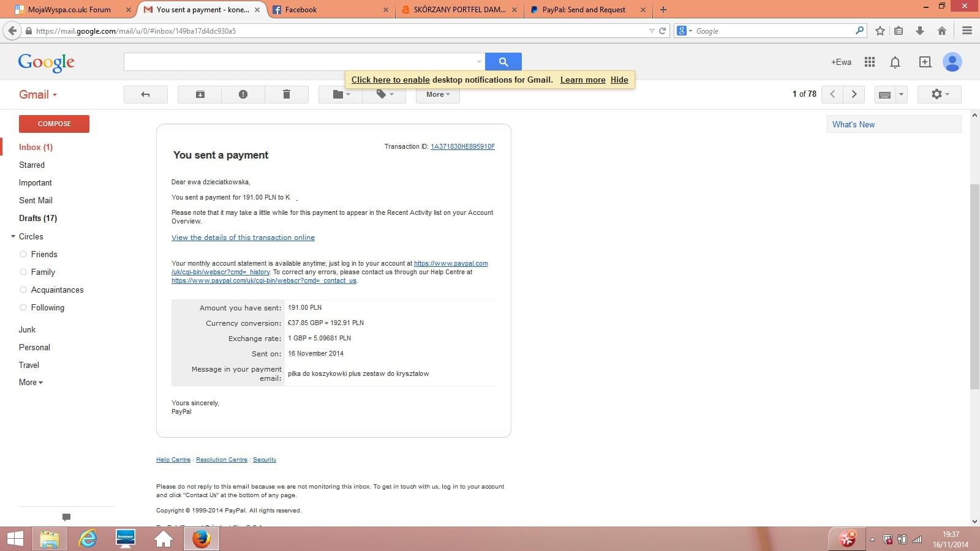The height and width of the screenshot is (551, 980).
Task: Report spam with the exclamation icon
Action: [x=243, y=94]
